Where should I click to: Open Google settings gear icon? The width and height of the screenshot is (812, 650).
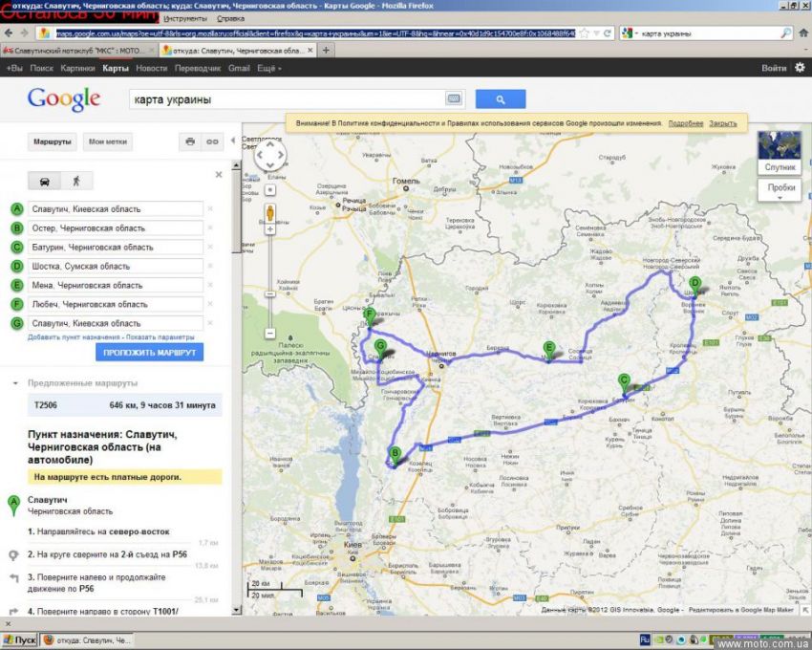pos(801,67)
